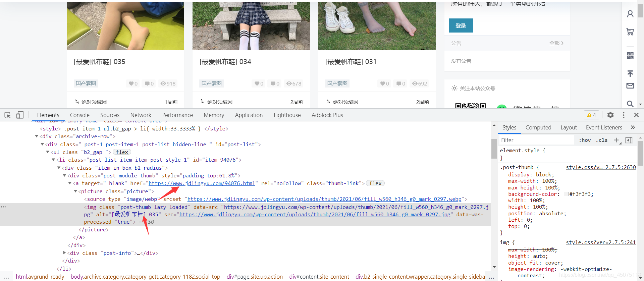644x281 pixels.
Task: Show the QR code sidebar icon
Action: click(630, 55)
